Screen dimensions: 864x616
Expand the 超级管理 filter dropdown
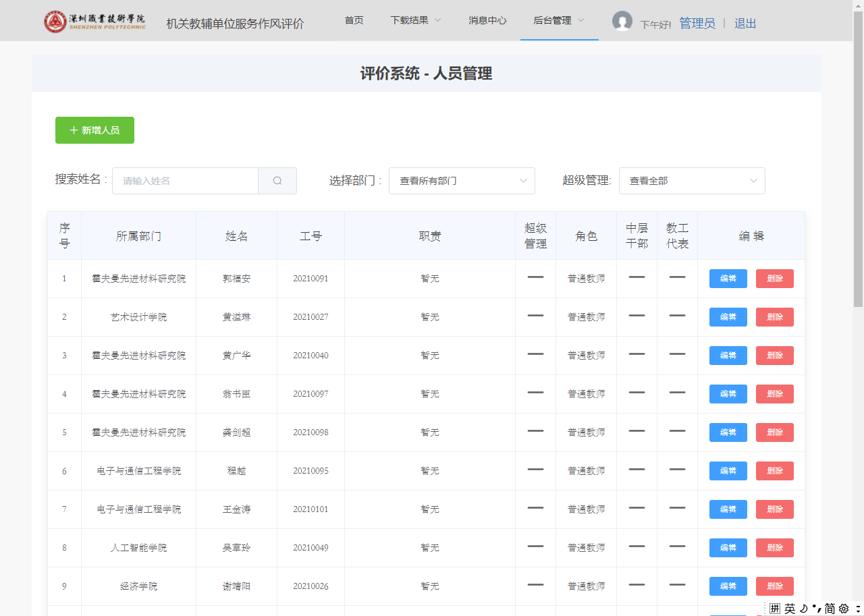point(692,181)
